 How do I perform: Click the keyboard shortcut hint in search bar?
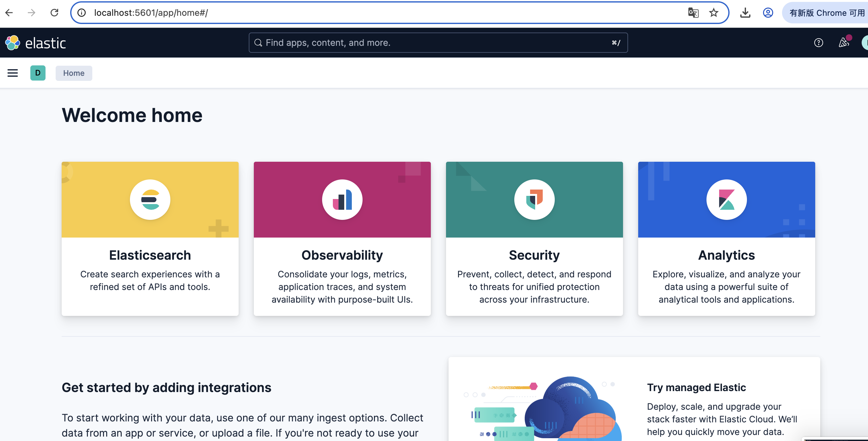pyautogui.click(x=616, y=43)
